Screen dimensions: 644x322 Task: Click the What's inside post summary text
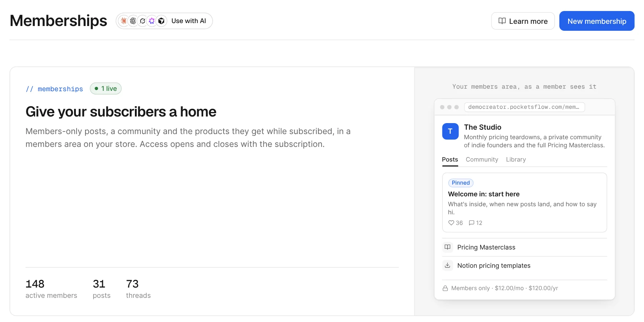point(522,208)
